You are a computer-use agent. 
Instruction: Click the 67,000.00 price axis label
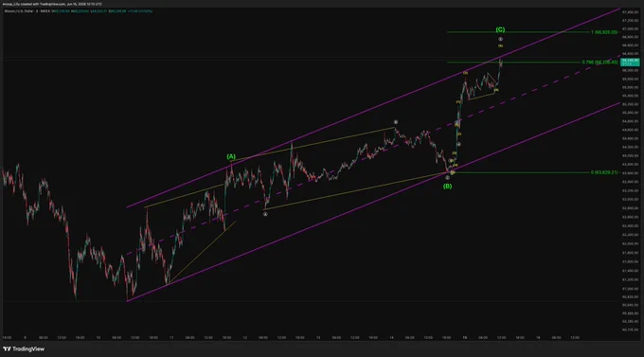(x=630, y=28)
